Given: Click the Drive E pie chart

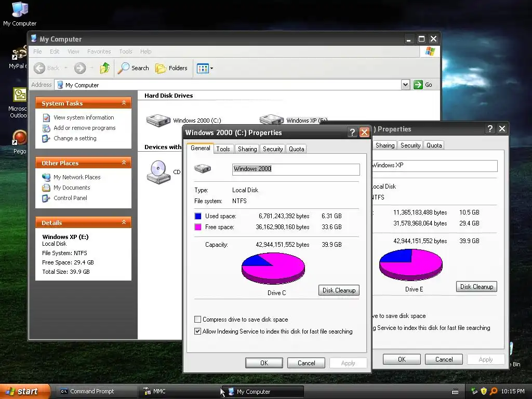Looking at the screenshot, I should pyautogui.click(x=411, y=265).
